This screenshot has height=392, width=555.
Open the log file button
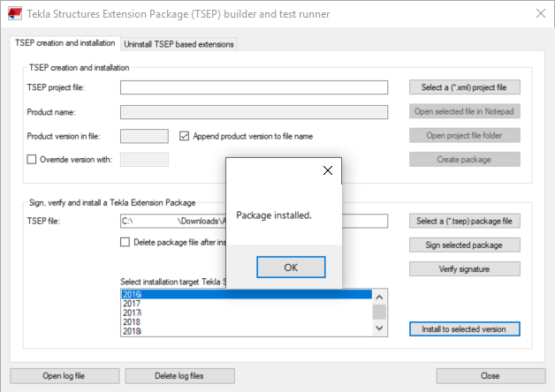point(64,375)
